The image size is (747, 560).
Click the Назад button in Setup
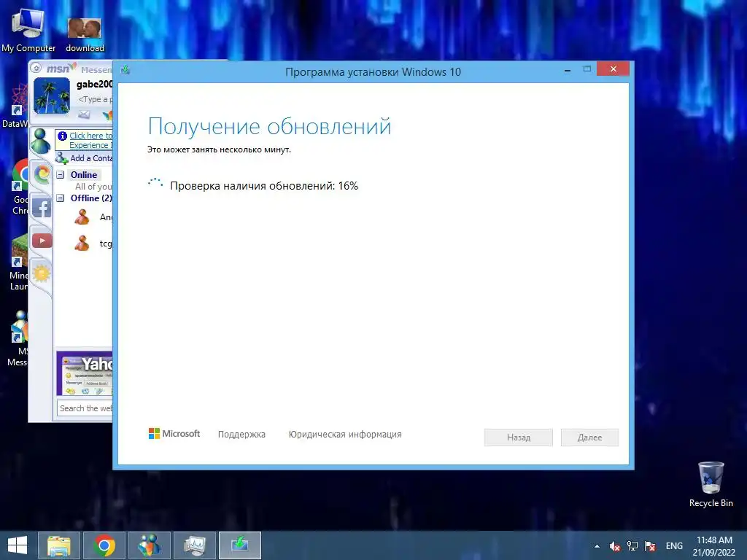click(519, 437)
